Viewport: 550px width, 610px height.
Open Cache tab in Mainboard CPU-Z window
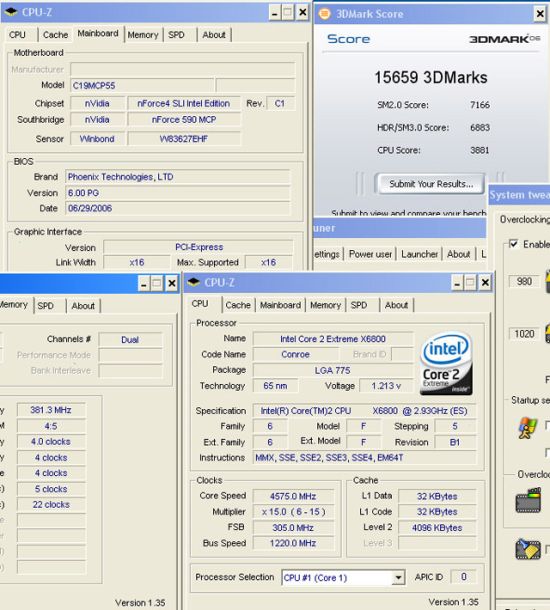(55, 35)
